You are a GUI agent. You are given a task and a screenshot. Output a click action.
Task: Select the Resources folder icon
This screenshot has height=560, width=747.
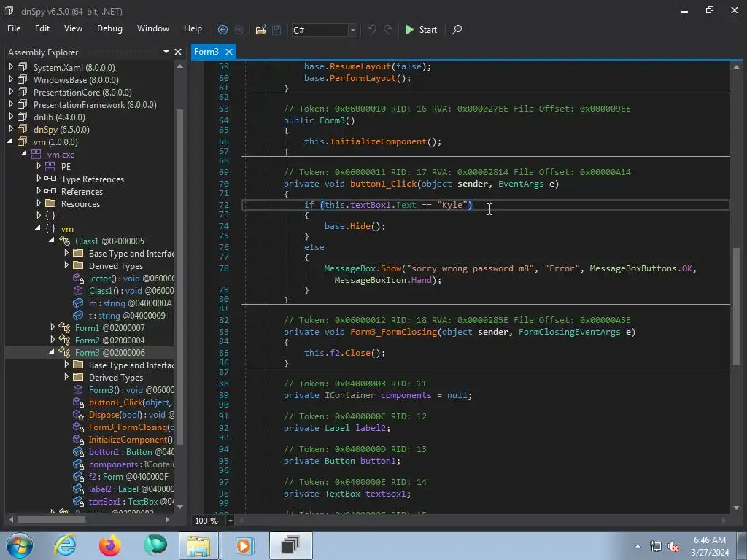click(x=50, y=204)
